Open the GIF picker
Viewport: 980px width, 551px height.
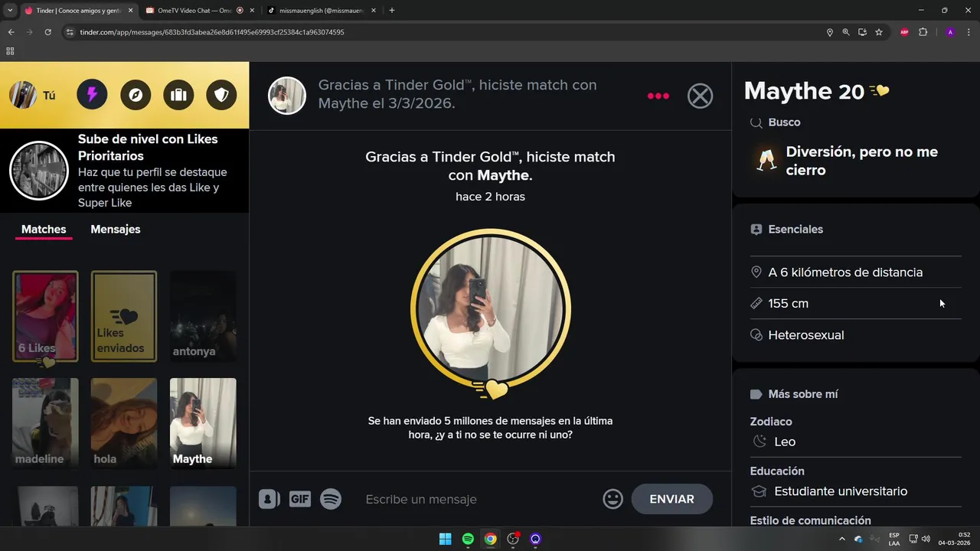tap(300, 499)
